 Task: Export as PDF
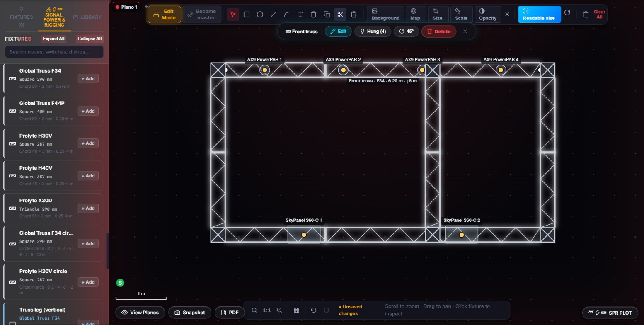point(230,312)
